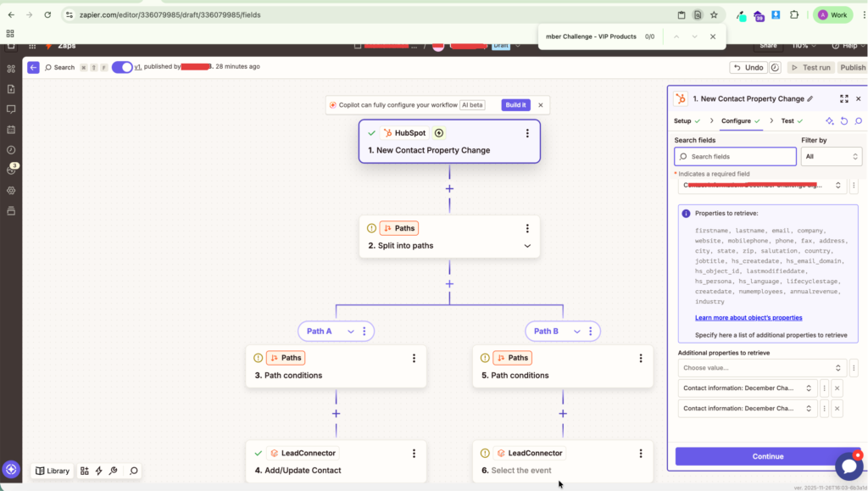868x491 pixels.
Task: Click the Build it button
Action: 516,105
